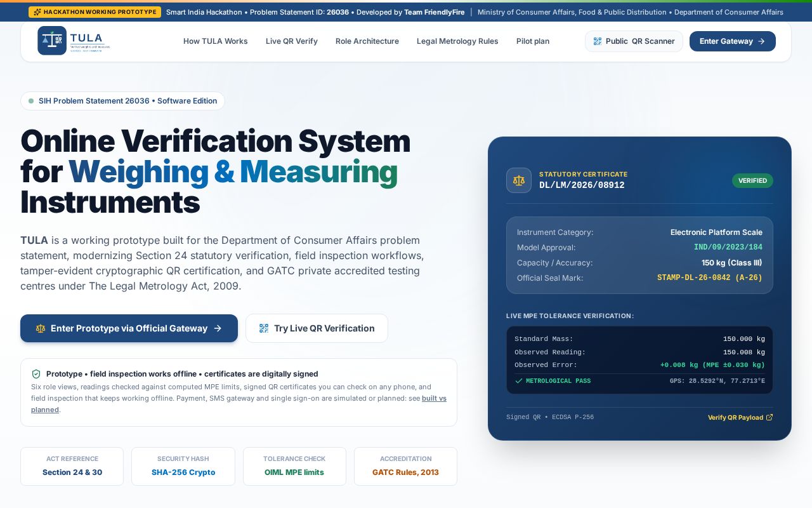812x508 pixels.
Task: Click scales icon on statutory certificate card
Action: point(519,180)
